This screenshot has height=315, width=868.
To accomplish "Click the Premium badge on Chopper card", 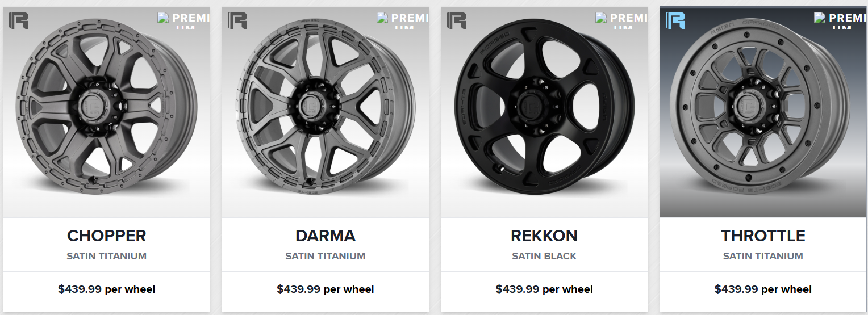I will [183, 19].
